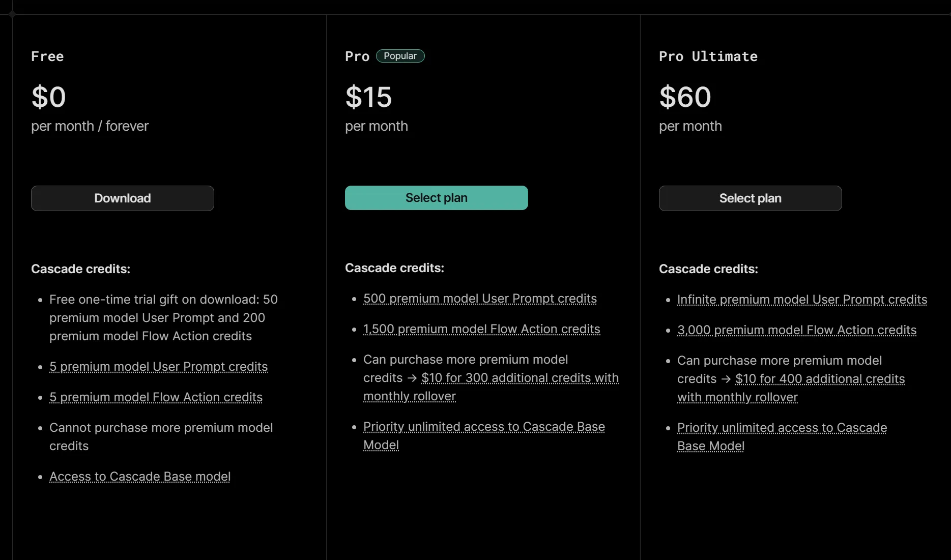
Task: Click the Free plan heading
Action: 47,56
